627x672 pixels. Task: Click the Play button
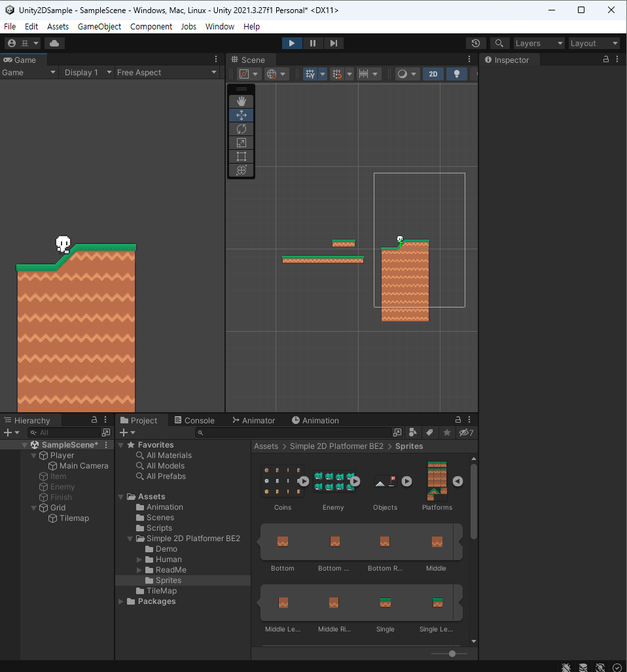292,43
